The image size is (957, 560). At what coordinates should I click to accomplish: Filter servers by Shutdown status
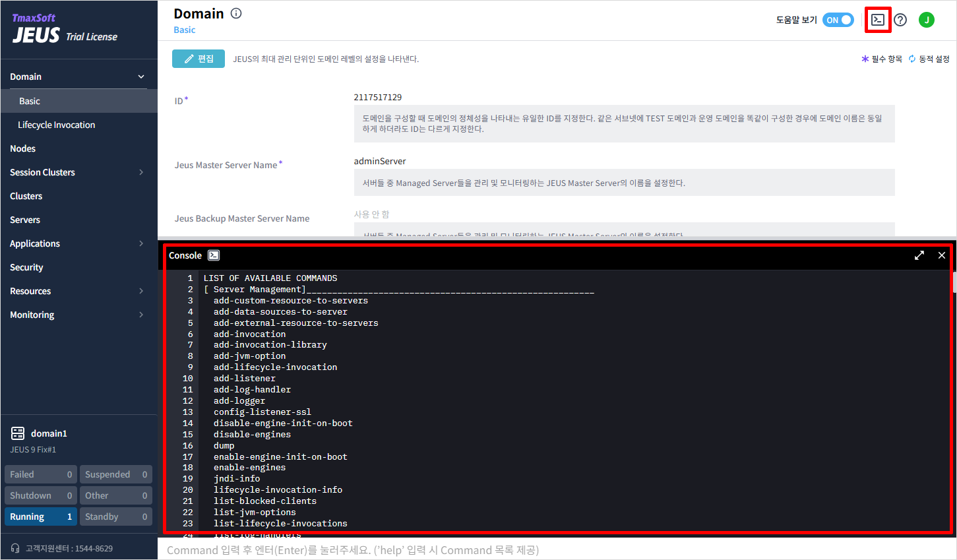[x=41, y=495]
